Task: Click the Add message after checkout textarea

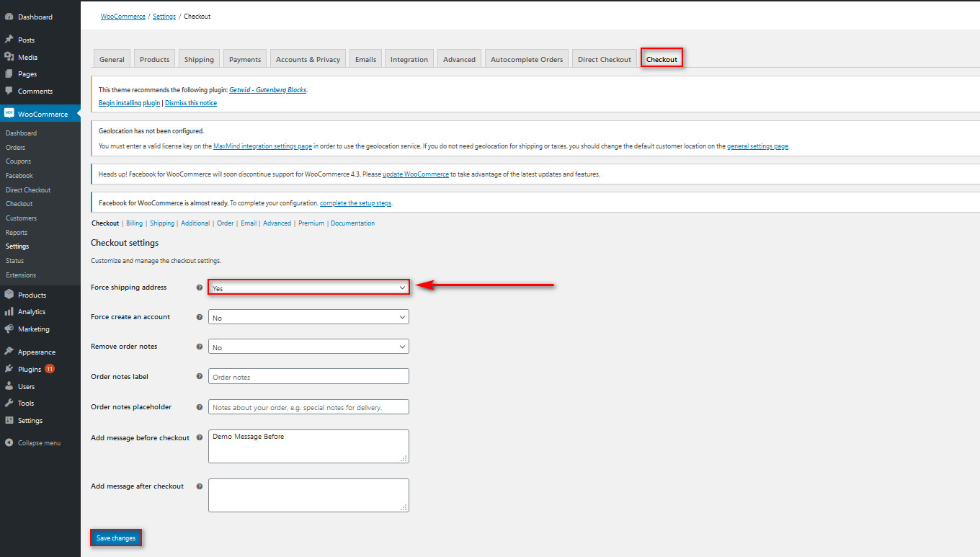Action: (x=308, y=495)
